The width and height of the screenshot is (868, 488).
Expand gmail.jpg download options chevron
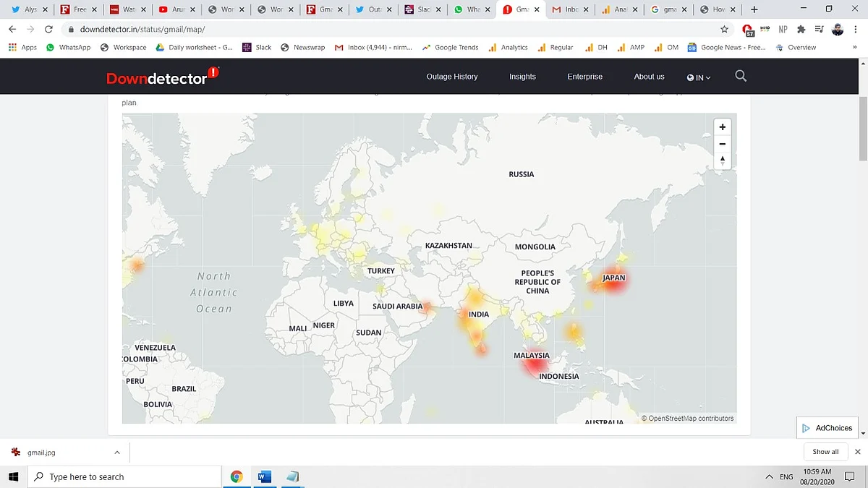[x=117, y=452]
